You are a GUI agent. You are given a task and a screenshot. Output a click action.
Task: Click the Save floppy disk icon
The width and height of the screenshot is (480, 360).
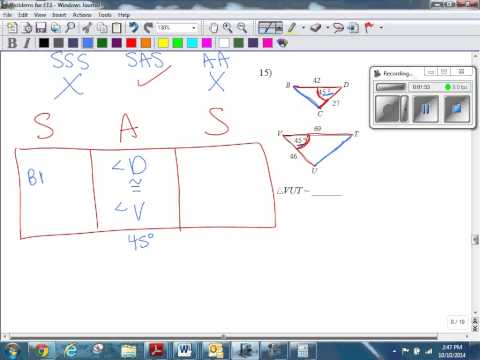[41, 28]
